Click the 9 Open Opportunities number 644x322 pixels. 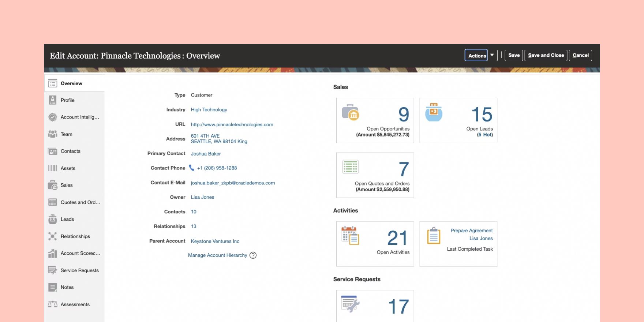404,115
